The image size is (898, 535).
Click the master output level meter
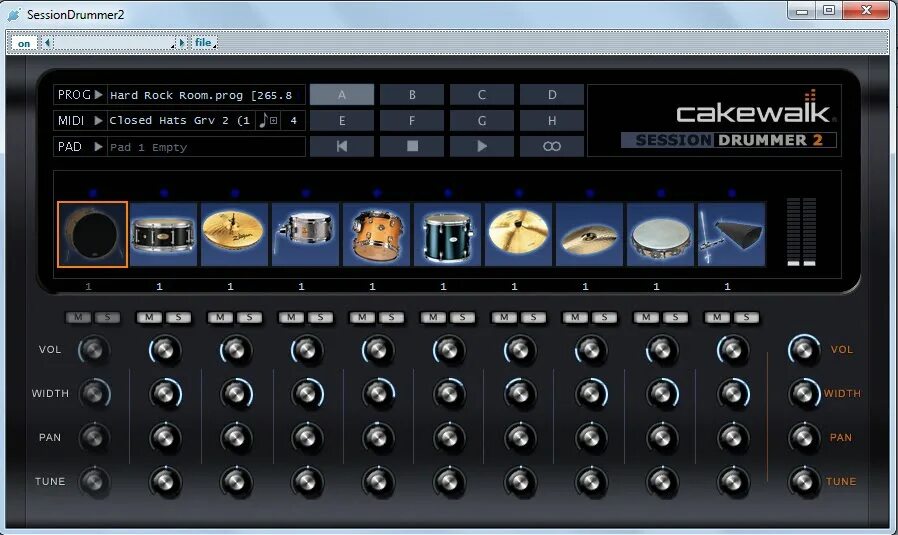click(x=801, y=232)
